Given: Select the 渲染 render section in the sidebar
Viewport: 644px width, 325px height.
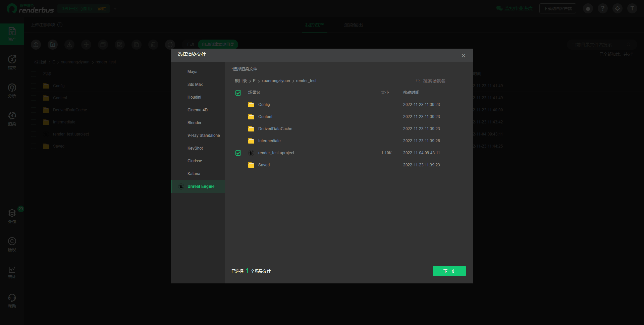Looking at the screenshot, I should coord(12,118).
